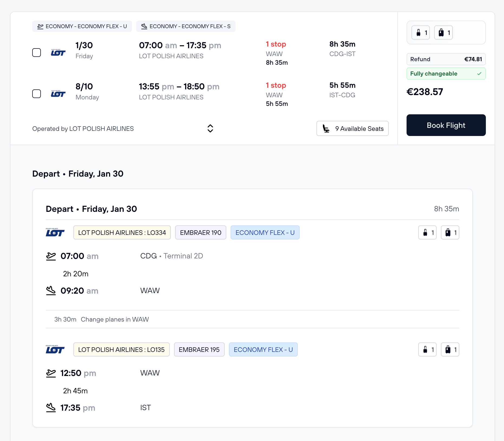
Task: Click the checked luggage icon in price panel
Action: [443, 33]
